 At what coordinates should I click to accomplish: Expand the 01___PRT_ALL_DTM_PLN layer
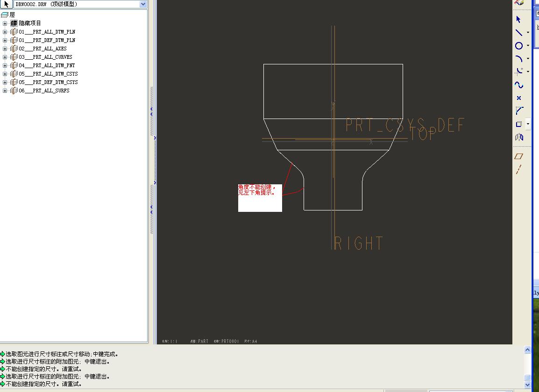5,32
